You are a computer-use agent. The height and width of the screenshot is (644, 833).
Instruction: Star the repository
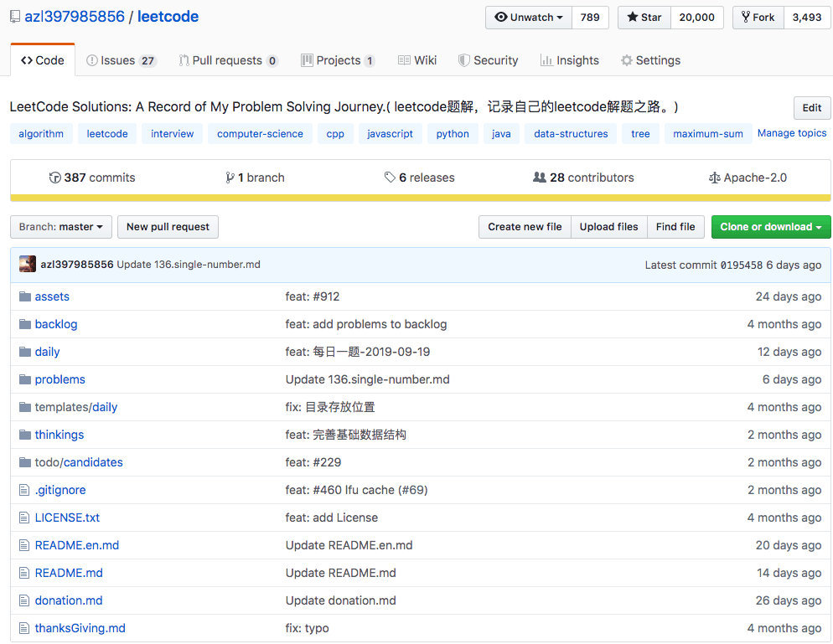[644, 18]
